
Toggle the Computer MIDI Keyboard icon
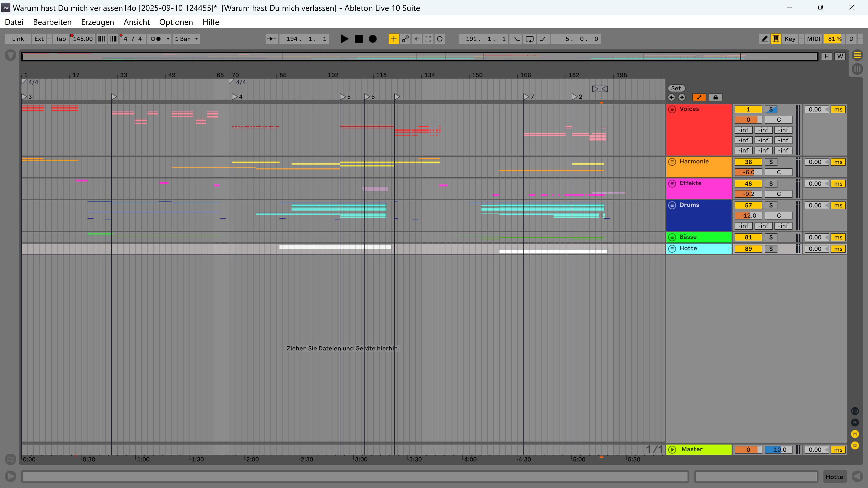point(776,39)
